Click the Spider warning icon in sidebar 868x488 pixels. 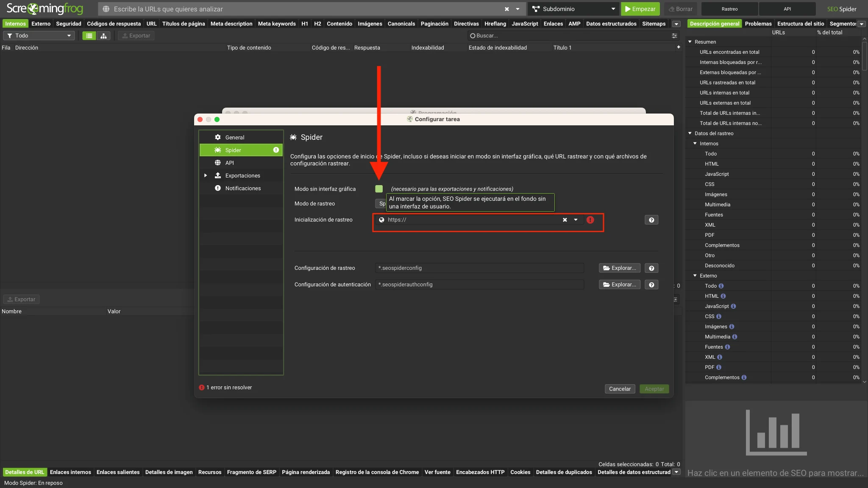276,150
